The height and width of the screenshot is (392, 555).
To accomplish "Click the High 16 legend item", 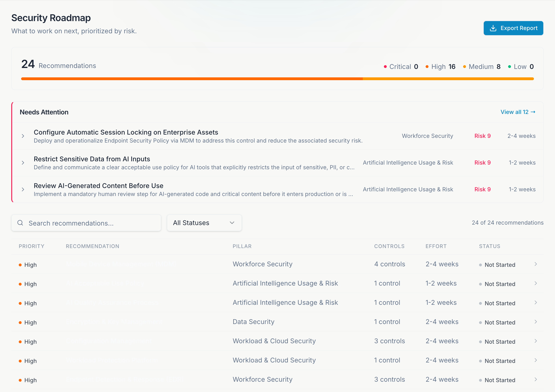I will coord(440,67).
